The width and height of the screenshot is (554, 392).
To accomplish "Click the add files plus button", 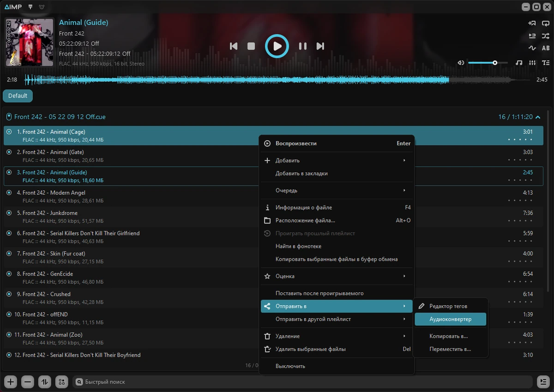I will (11, 382).
